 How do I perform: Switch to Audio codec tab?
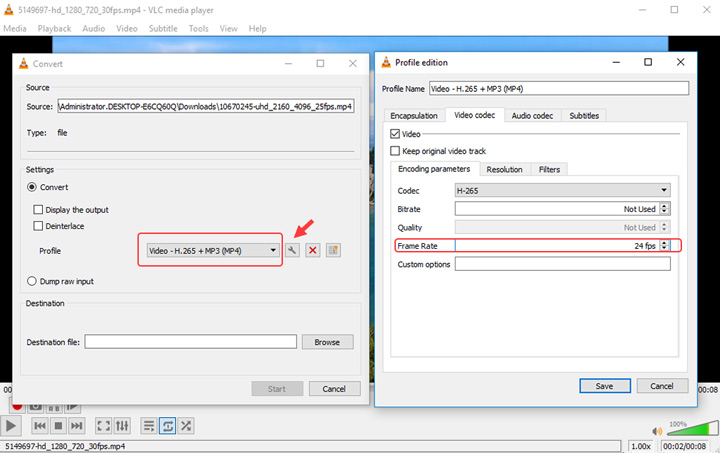point(532,116)
